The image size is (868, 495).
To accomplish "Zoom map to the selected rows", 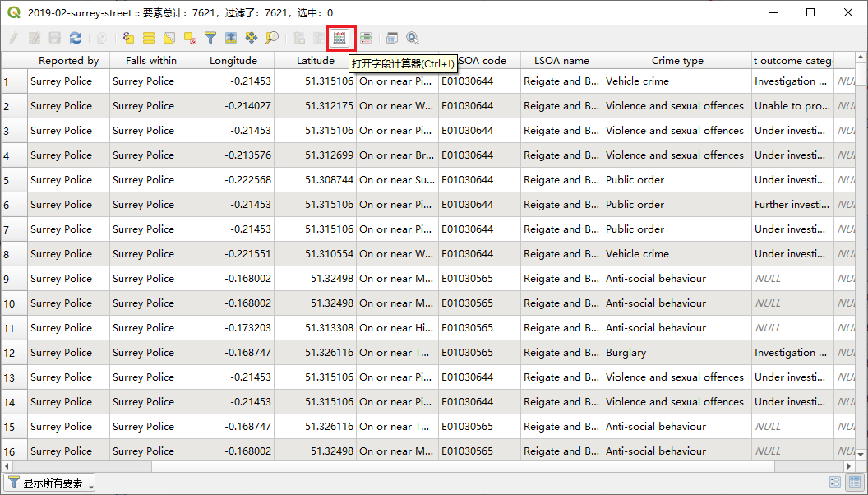I will 272,38.
